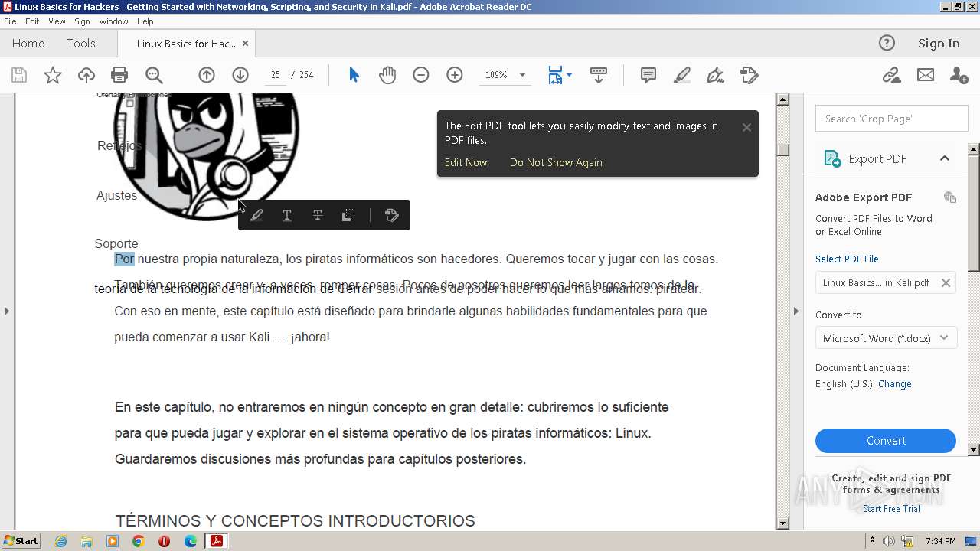Bookmark this file with the star icon
This screenshot has width=980, height=551.
click(53, 75)
